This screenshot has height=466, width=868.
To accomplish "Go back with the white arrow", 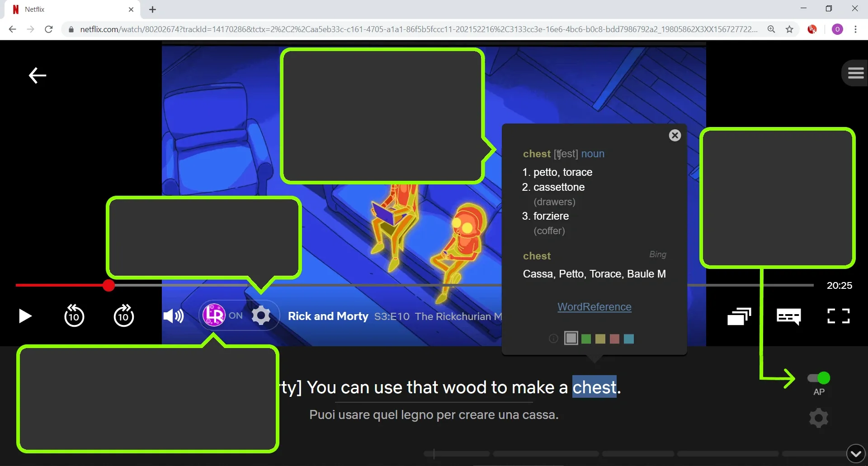I will click(38, 75).
